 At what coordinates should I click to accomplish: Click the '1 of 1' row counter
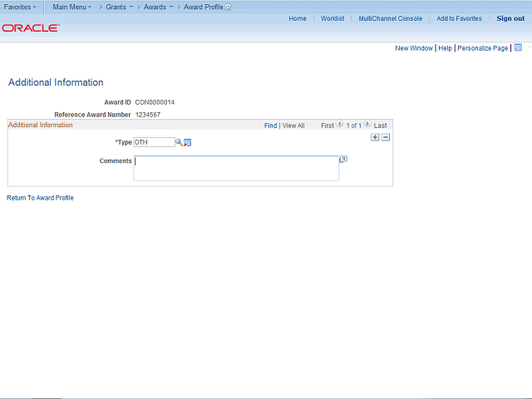[x=353, y=126]
